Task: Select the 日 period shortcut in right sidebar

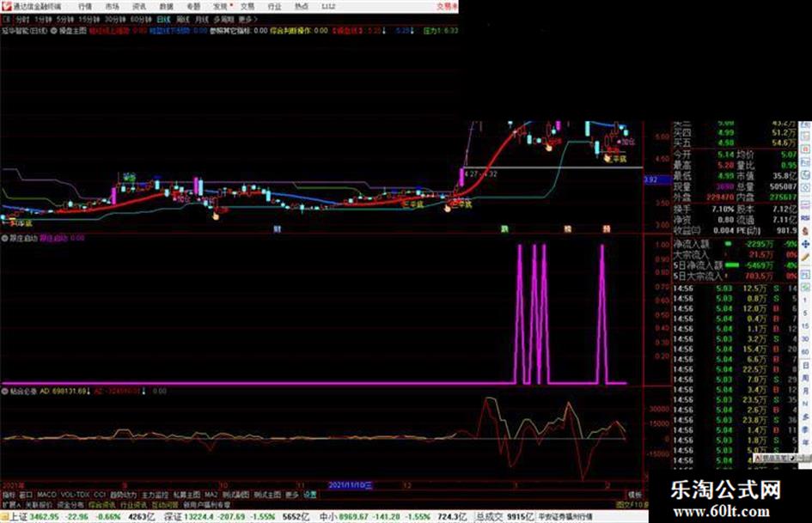Action: [x=805, y=366]
